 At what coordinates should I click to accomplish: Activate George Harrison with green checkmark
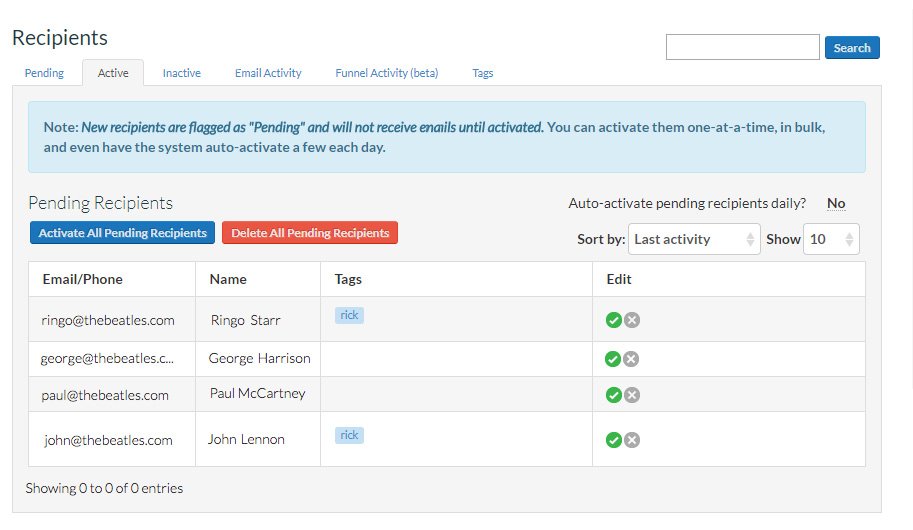614,359
